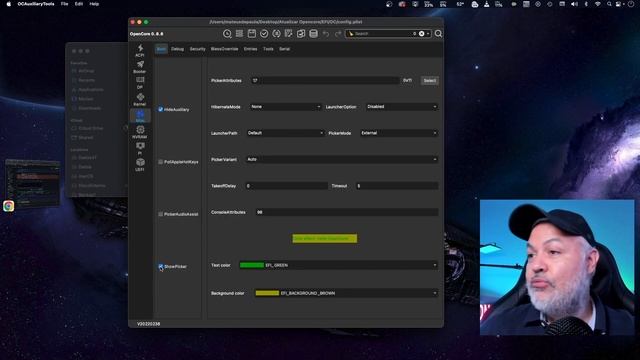Open the OCAuxiliaryTools application menu

[36, 4]
